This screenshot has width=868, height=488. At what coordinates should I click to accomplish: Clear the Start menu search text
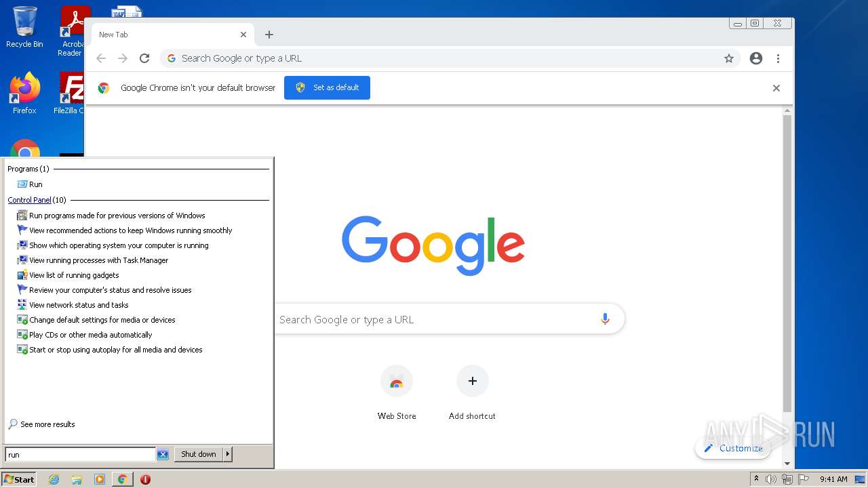(x=163, y=455)
